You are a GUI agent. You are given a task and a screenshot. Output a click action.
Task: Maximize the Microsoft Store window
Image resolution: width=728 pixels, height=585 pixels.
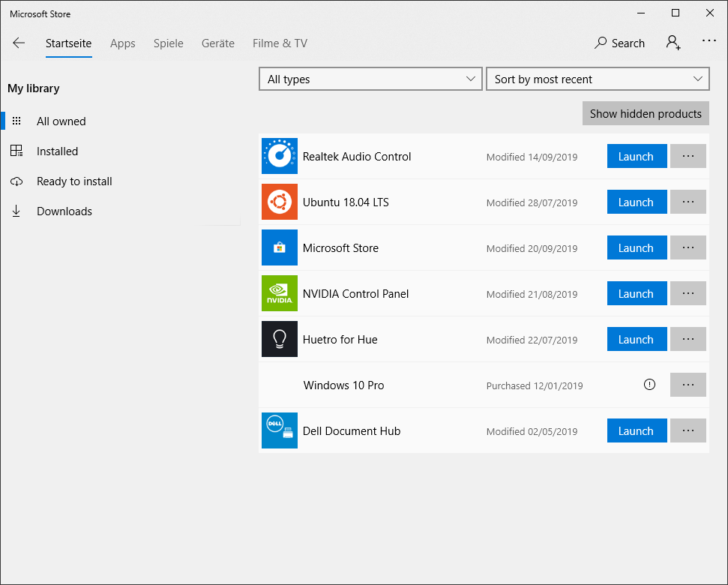point(676,13)
